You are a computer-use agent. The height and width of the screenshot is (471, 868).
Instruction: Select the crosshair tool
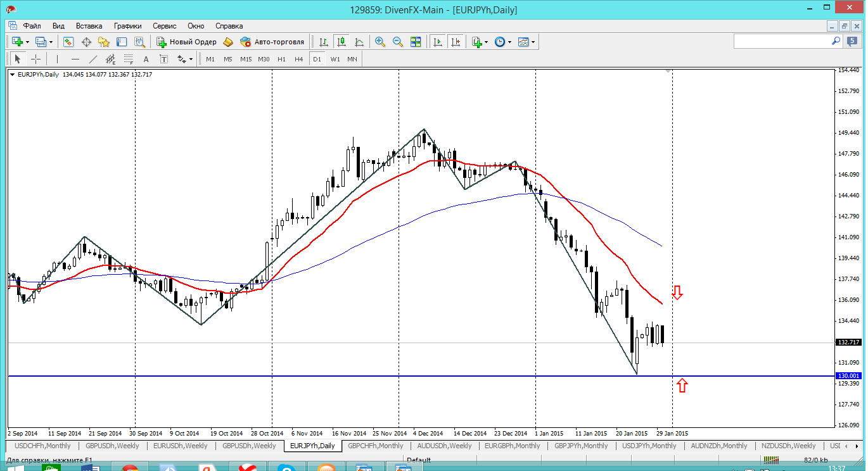pos(36,59)
